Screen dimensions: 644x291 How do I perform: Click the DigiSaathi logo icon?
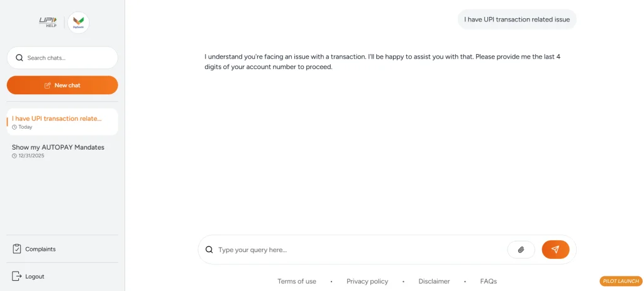79,23
